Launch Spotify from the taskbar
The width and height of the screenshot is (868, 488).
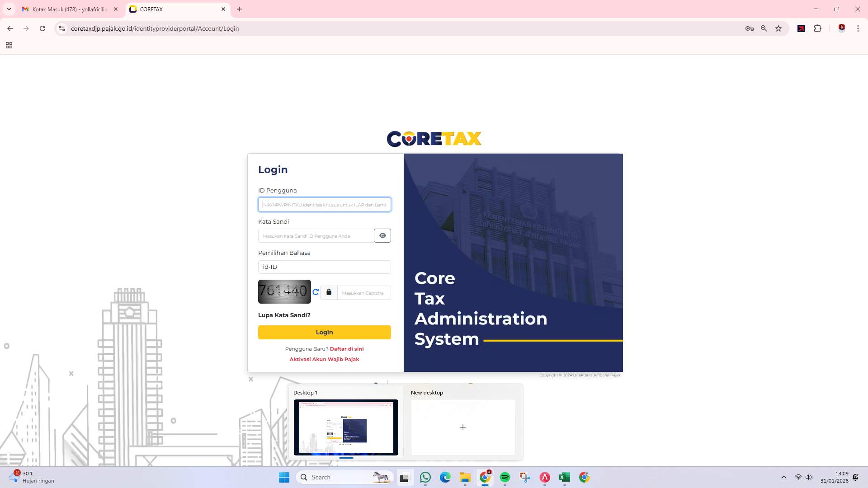point(505,477)
